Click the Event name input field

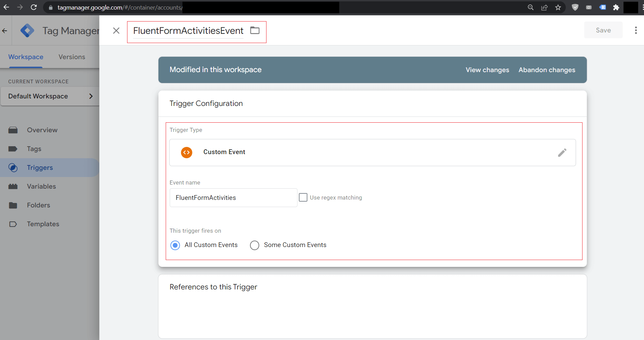click(233, 198)
